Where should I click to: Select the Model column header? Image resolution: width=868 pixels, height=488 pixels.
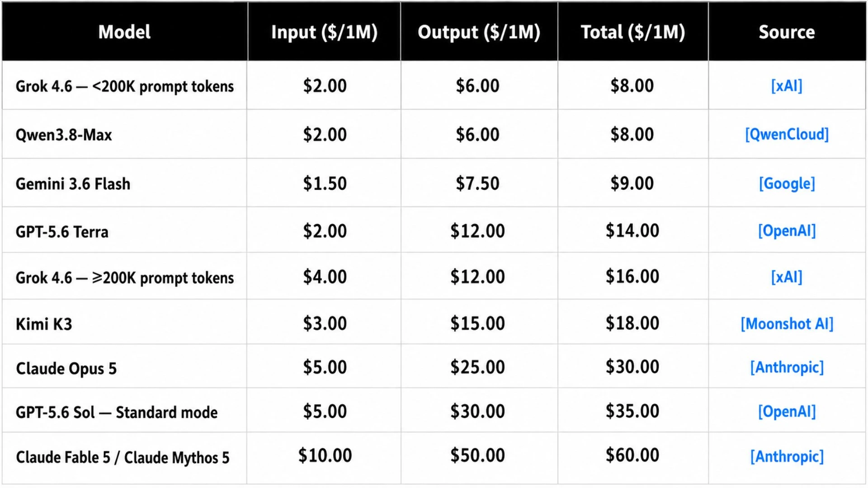125,32
